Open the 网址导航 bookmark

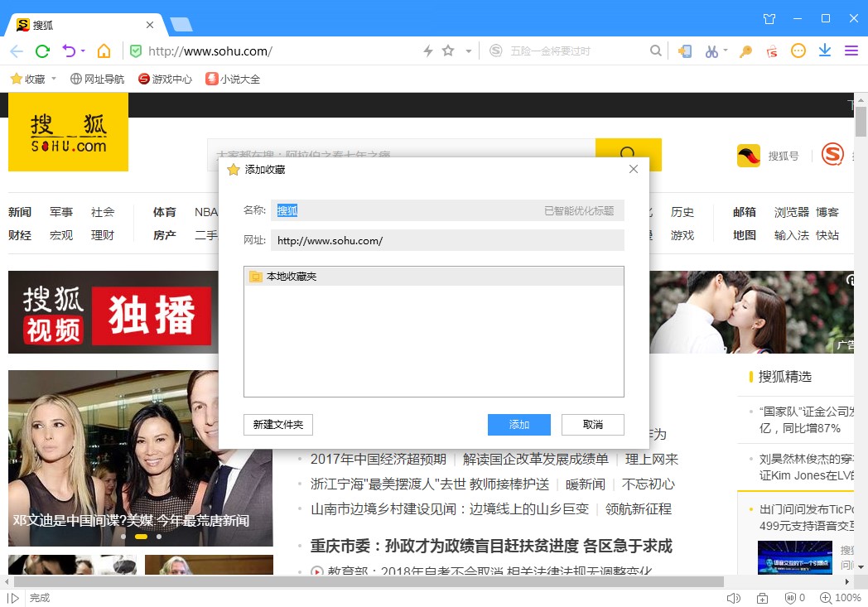click(x=97, y=79)
